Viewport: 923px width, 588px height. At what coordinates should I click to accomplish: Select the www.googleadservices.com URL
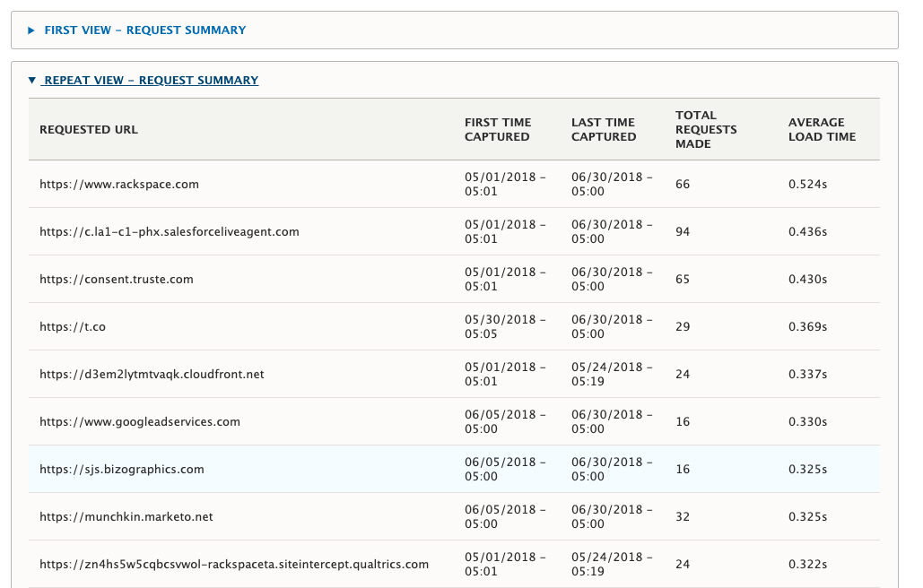pos(140,421)
